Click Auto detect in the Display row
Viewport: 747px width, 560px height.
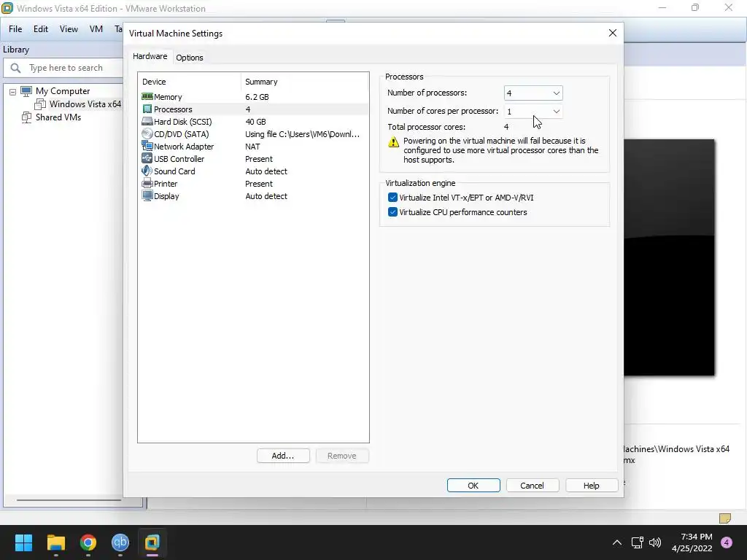coord(266,195)
